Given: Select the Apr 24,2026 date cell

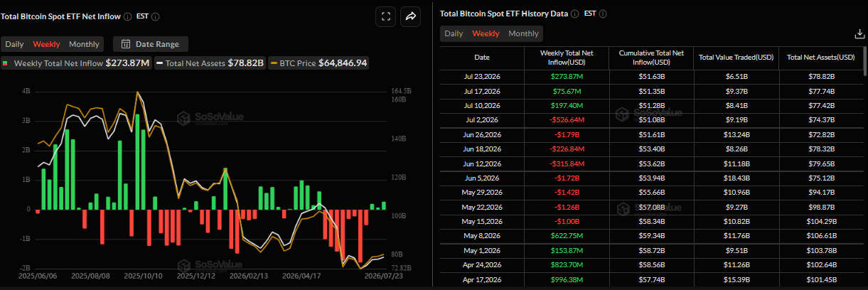Looking at the screenshot, I should (x=482, y=265).
